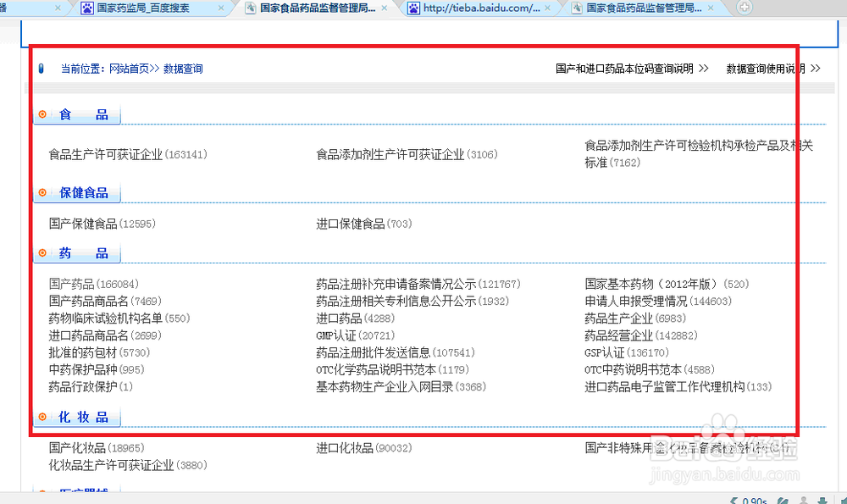Click the orange bullet icon beside 食品 header
The width and height of the screenshot is (847, 504).
coord(42,114)
